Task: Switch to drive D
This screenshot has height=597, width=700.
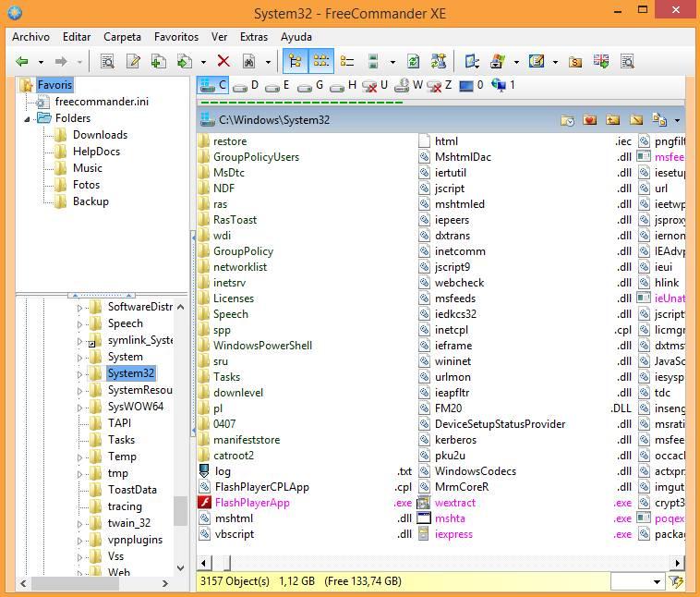Action: pyautogui.click(x=246, y=85)
